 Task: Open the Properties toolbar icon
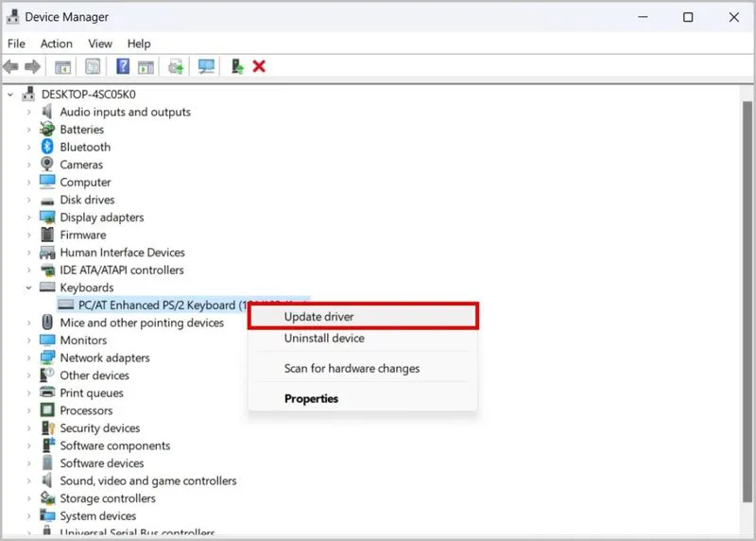pyautogui.click(x=93, y=66)
